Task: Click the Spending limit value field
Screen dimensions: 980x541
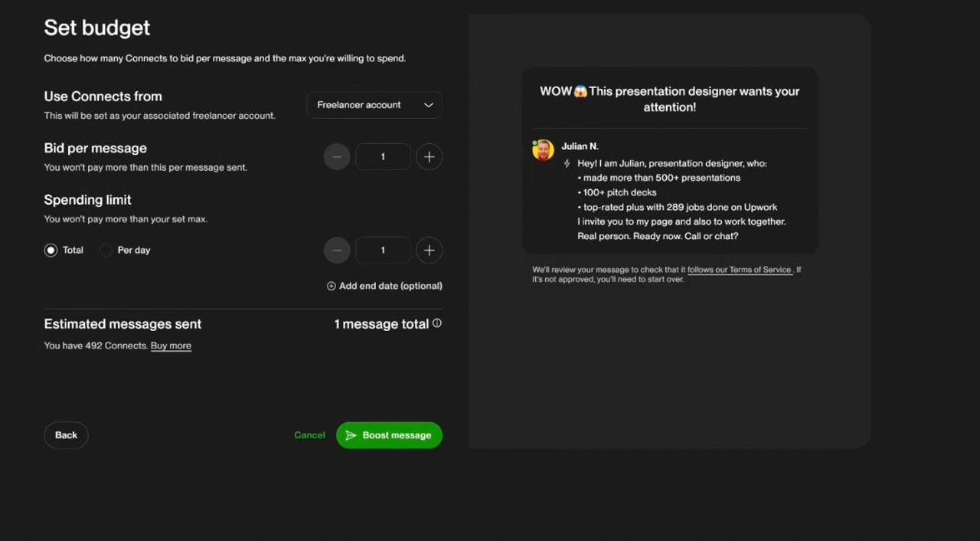Action: [x=383, y=251]
